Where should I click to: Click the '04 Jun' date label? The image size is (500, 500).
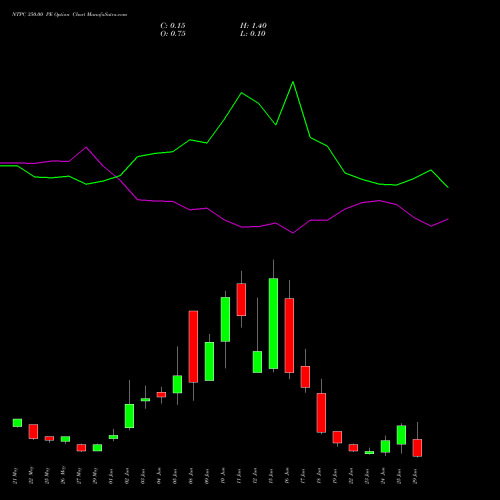(159, 476)
